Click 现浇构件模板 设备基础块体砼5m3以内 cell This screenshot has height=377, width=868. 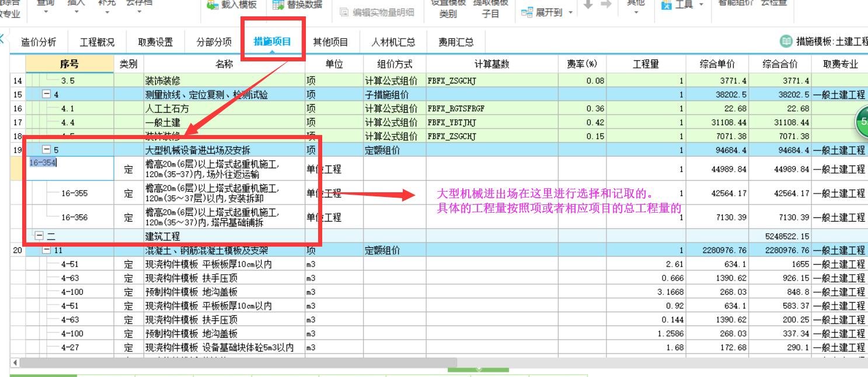click(x=224, y=348)
